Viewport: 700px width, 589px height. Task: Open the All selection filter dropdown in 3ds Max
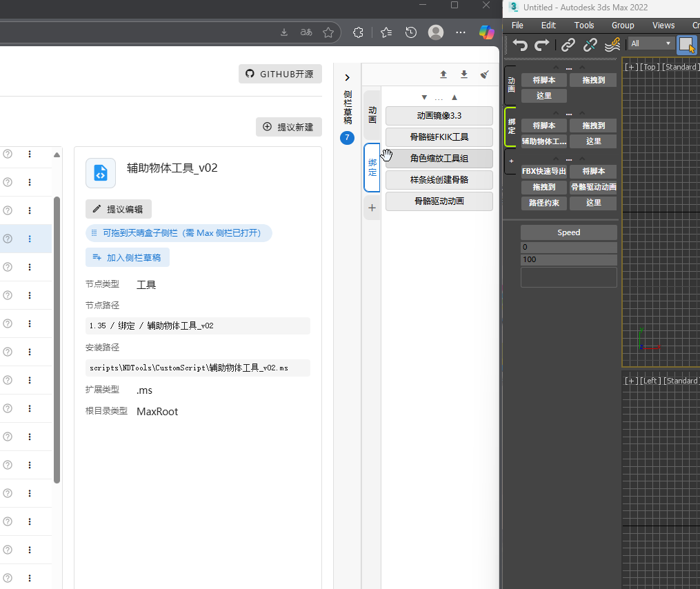click(x=650, y=43)
